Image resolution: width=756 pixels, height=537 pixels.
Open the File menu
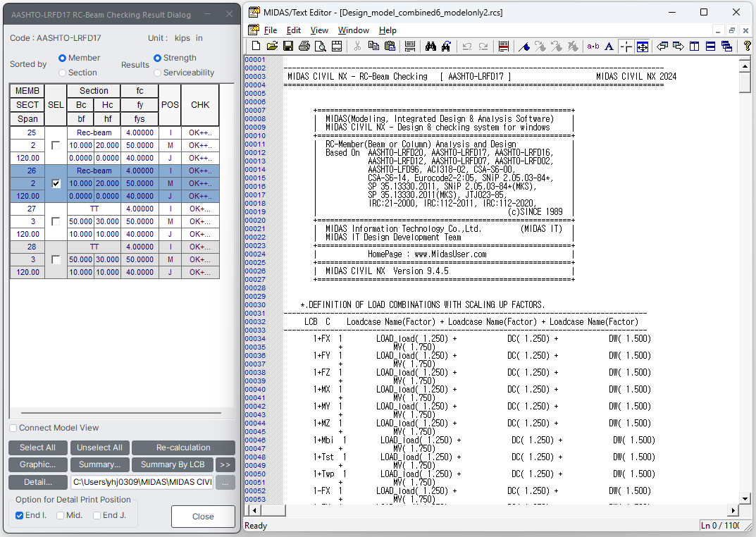pos(271,30)
